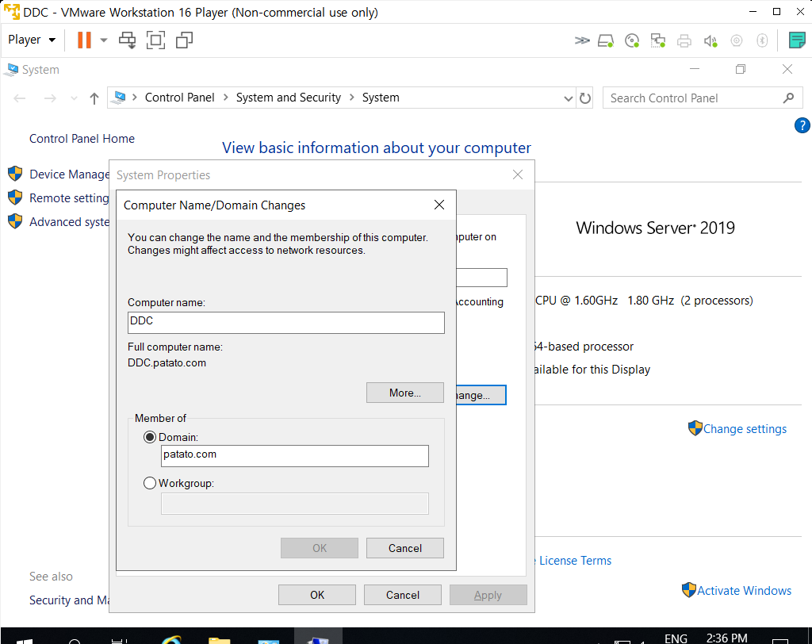Click the printer device icon
Viewport: 812px width, 644px height.
[x=684, y=40]
